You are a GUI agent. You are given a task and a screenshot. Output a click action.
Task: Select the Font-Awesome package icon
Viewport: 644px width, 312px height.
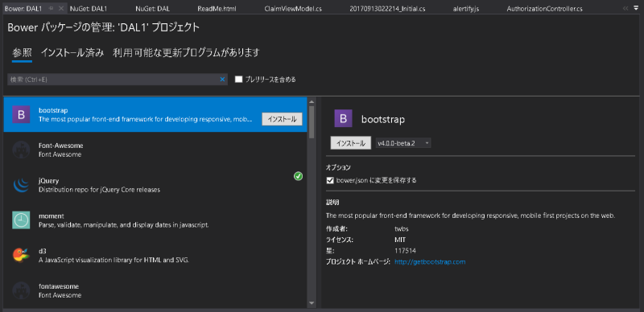[x=21, y=150]
